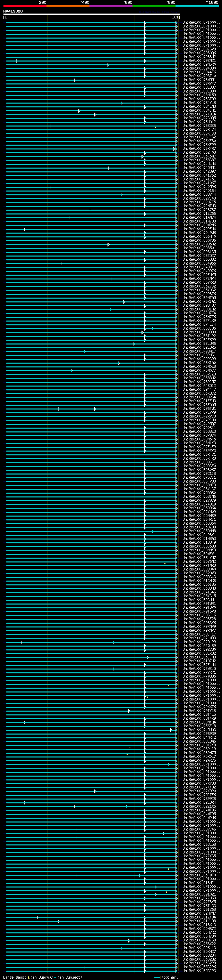Click the red 20% identity color bar
Screen dimensions: 222x980
click(x=25, y=6)
